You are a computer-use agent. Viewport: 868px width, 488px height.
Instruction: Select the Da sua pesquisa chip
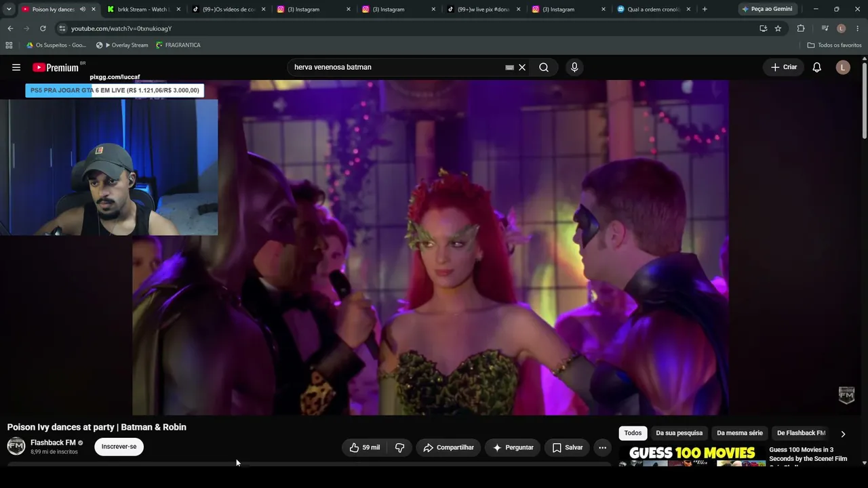click(x=679, y=433)
